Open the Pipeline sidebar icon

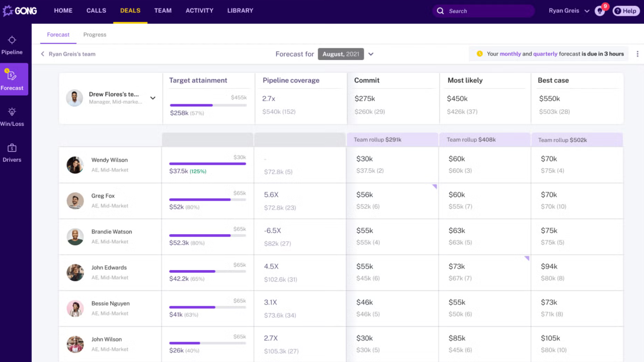[12, 40]
